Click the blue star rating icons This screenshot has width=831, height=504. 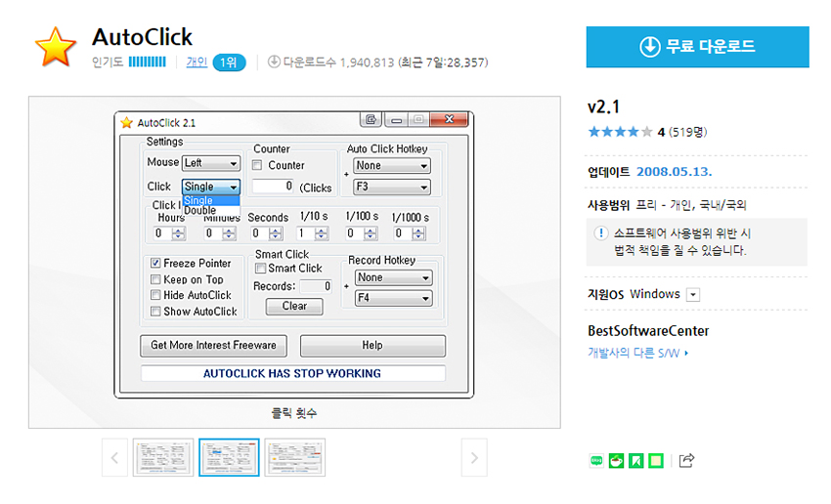620,132
